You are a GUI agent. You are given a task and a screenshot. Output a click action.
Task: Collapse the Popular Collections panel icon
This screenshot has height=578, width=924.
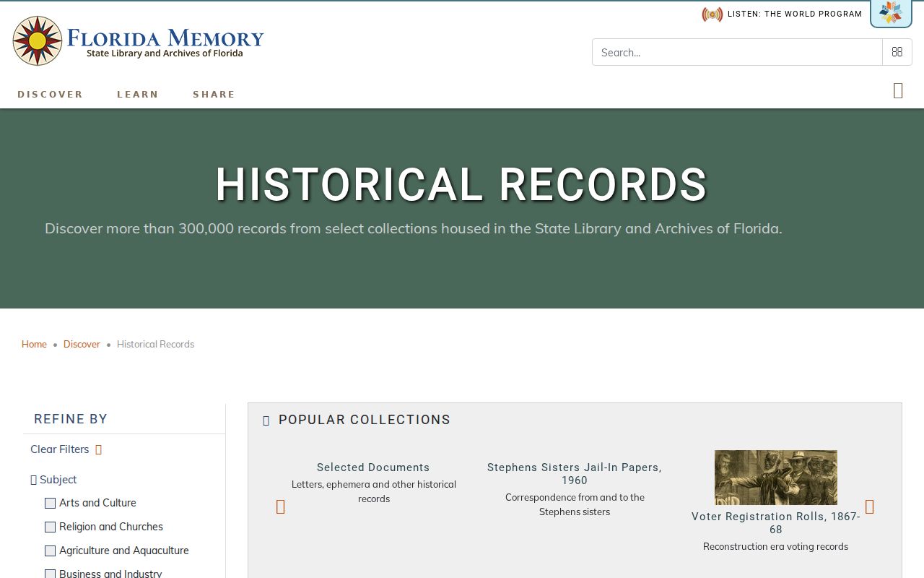pyautogui.click(x=266, y=420)
